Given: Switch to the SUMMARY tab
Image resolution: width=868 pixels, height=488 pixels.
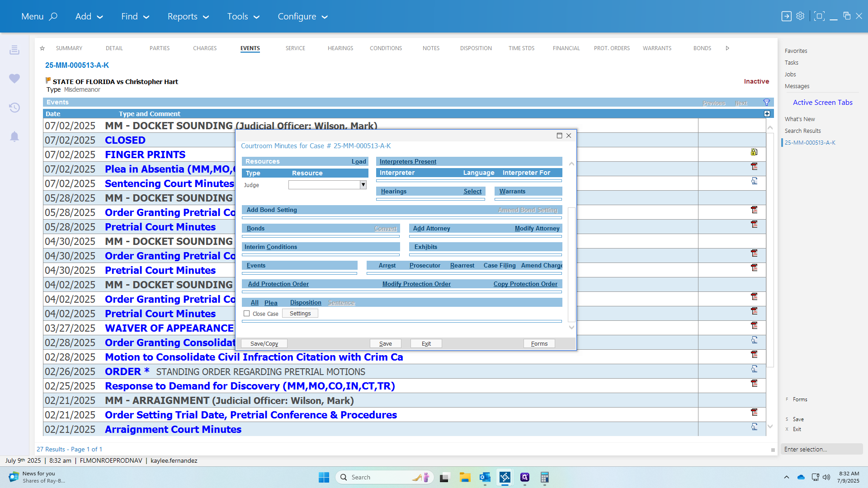Looking at the screenshot, I should [69, 48].
